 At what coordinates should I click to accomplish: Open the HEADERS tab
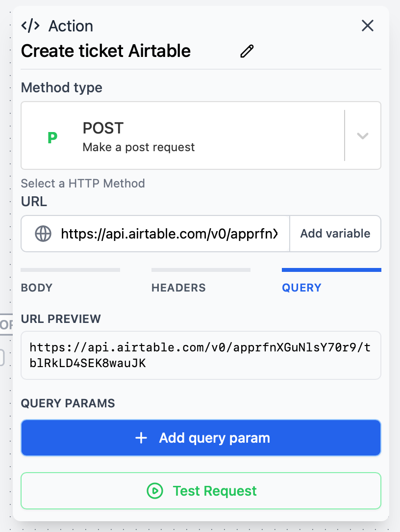(178, 288)
